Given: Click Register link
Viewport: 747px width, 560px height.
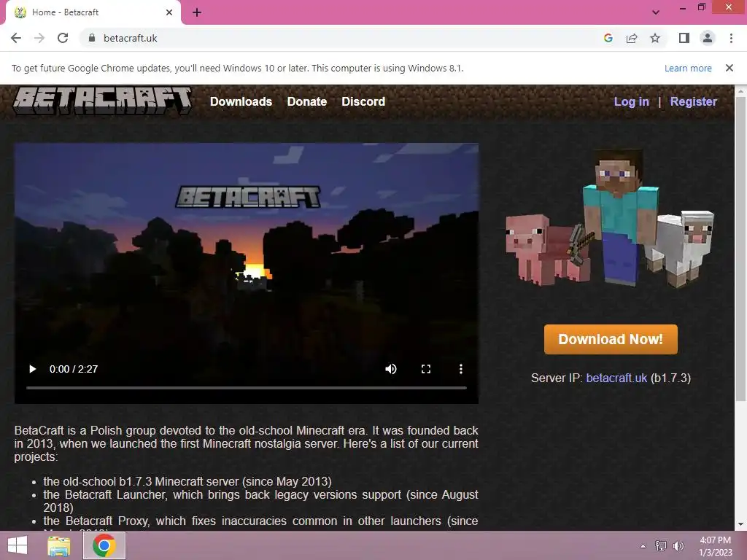Looking at the screenshot, I should [x=693, y=101].
